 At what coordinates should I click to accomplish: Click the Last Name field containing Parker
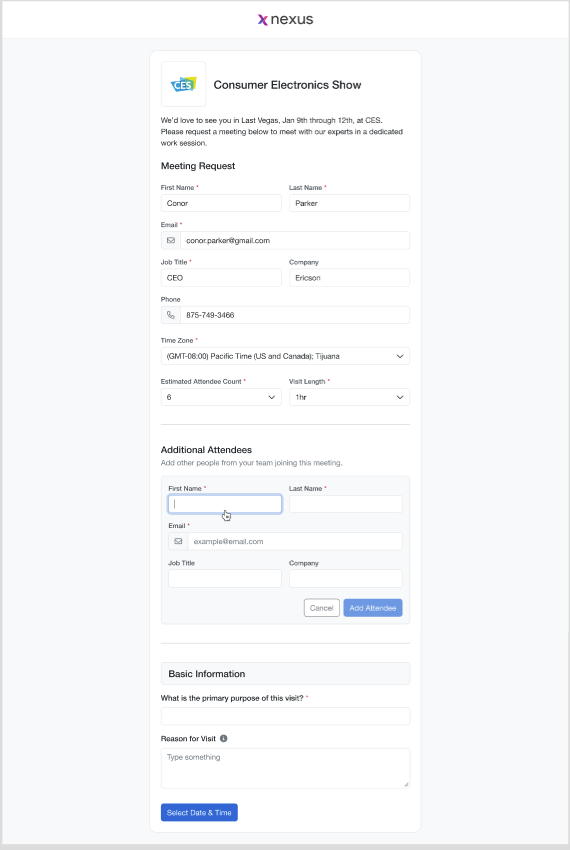[x=349, y=203]
